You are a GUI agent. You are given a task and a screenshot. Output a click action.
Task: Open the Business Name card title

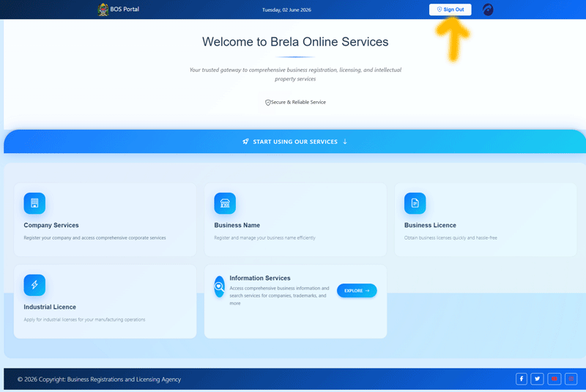(x=237, y=226)
